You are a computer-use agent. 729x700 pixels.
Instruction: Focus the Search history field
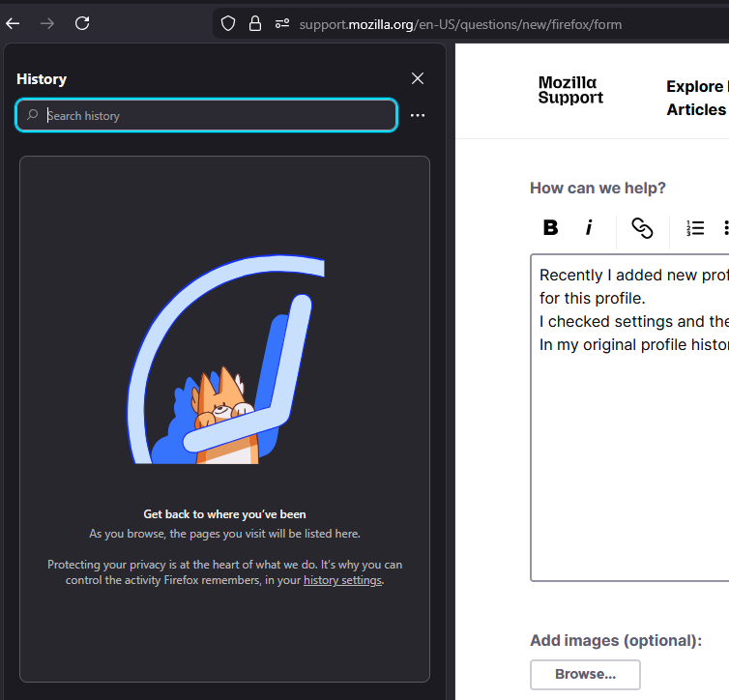[x=207, y=115]
